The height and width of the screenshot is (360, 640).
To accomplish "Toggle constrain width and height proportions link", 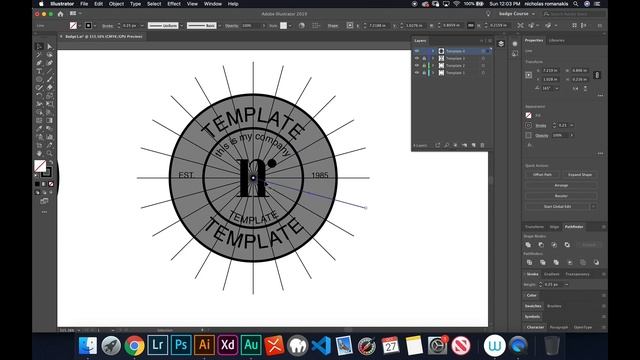I will [x=597, y=75].
